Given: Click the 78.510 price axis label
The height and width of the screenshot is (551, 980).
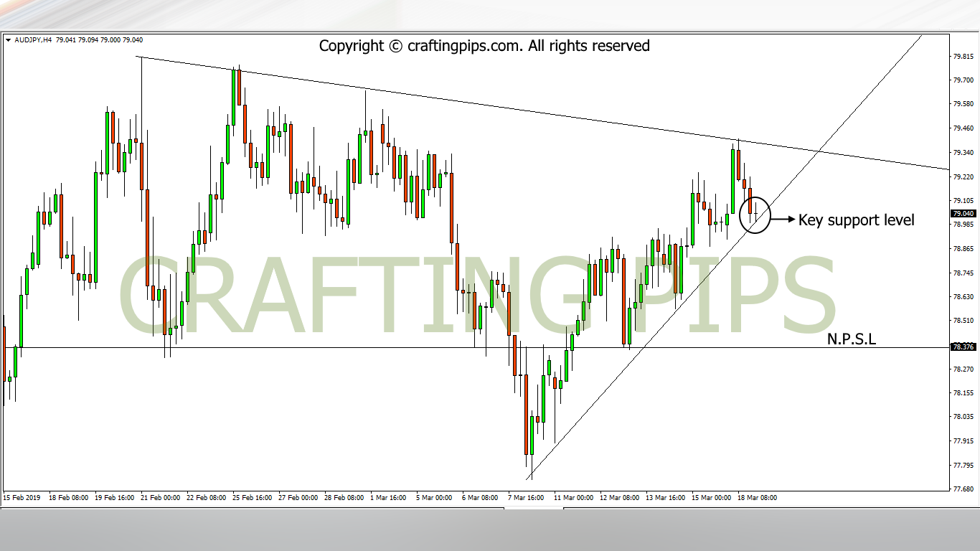Looking at the screenshot, I should 963,321.
